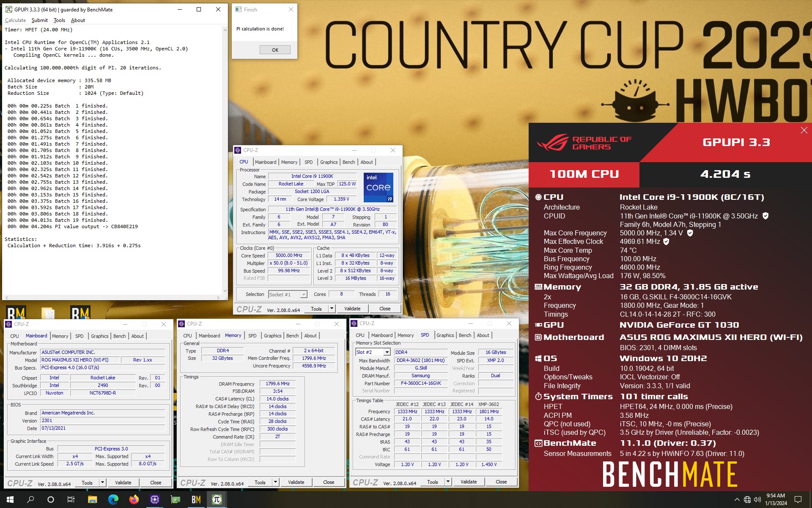Screen dimensions: 812x508
Task: Open Socket #1 selection dropdown
Action: point(288,294)
